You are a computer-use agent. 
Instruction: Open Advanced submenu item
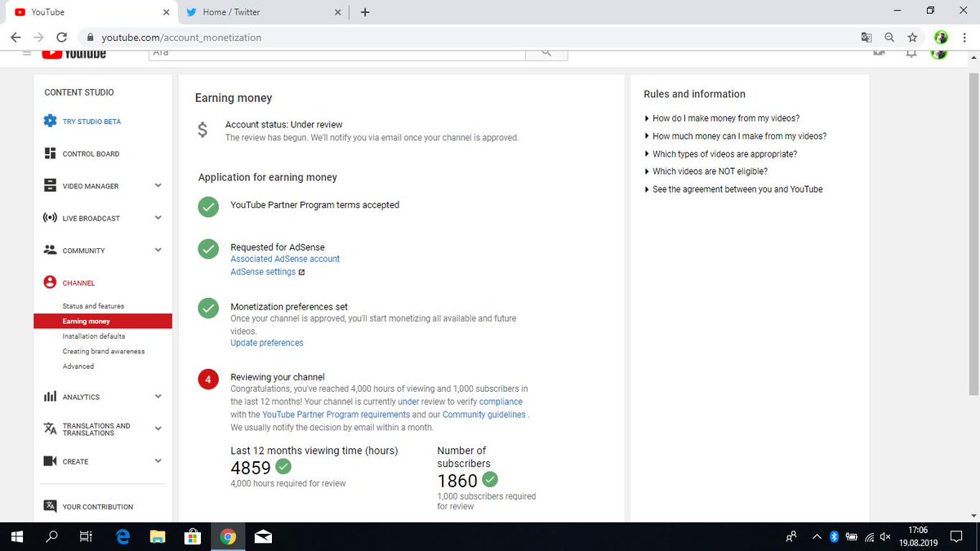[x=78, y=367]
